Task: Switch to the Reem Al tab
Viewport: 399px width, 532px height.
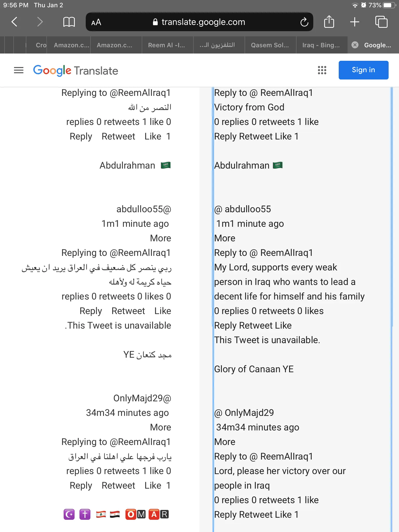Action: coord(167,45)
